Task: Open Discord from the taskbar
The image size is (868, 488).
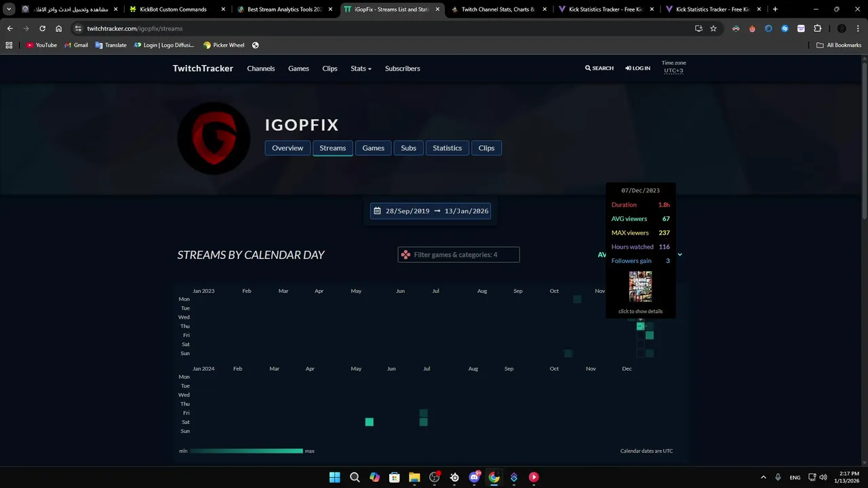Action: (474, 477)
